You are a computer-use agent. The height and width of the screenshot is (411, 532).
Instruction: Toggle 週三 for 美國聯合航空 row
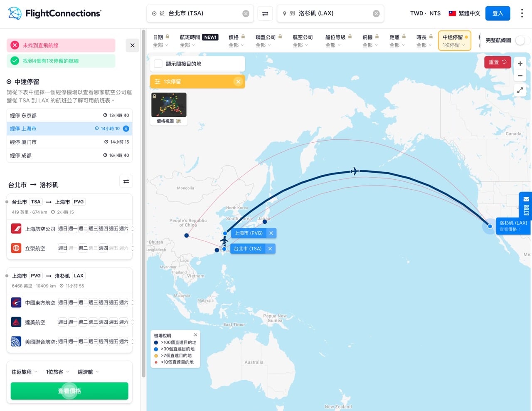93,342
